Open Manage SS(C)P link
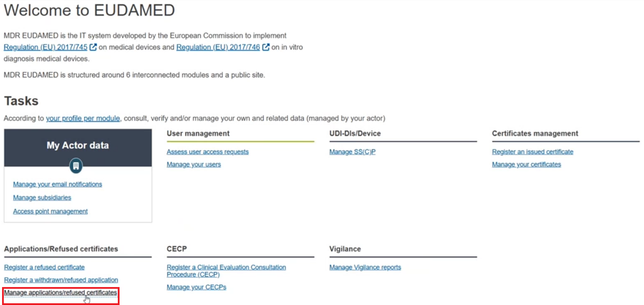This screenshot has width=644, height=305. click(x=352, y=152)
